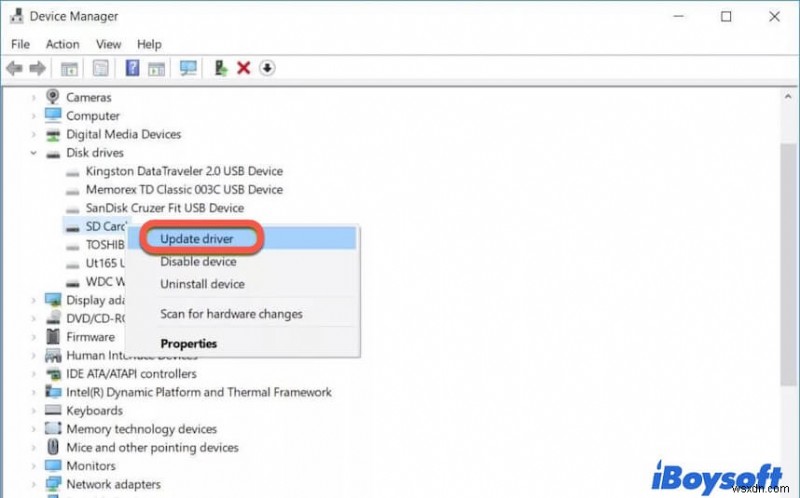Maximize the Device Manager window
This screenshot has width=800, height=498.
726,17
